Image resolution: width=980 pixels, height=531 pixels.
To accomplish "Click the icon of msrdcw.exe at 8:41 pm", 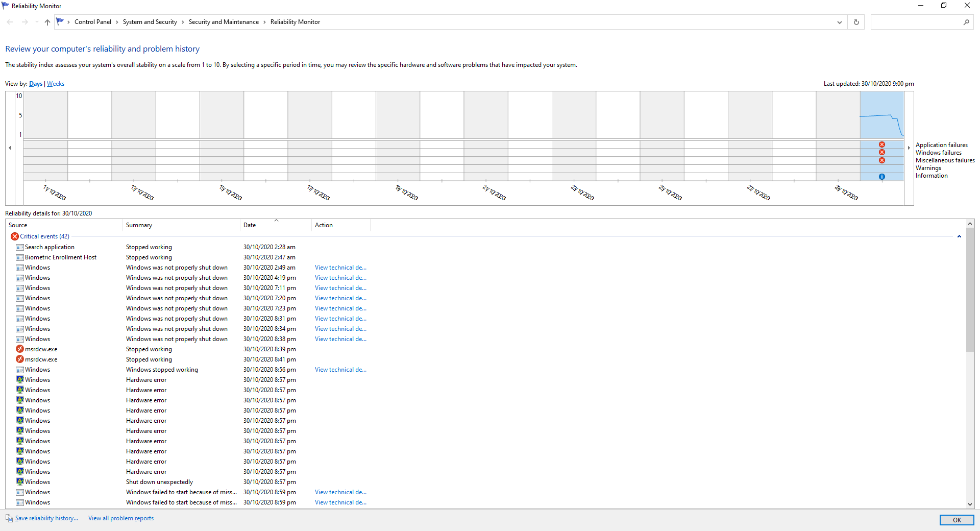I will [20, 359].
